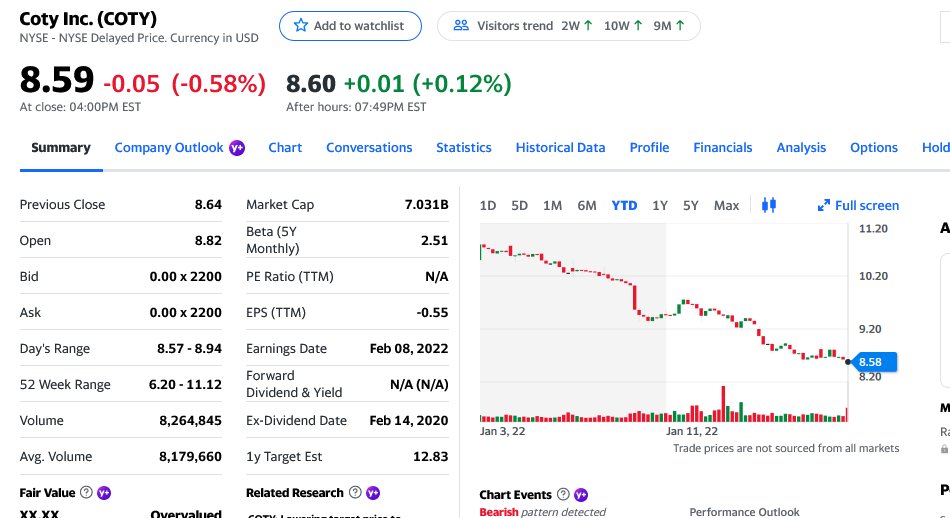
Task: Click the Y+ badge beside Chart Events
Action: point(581,494)
